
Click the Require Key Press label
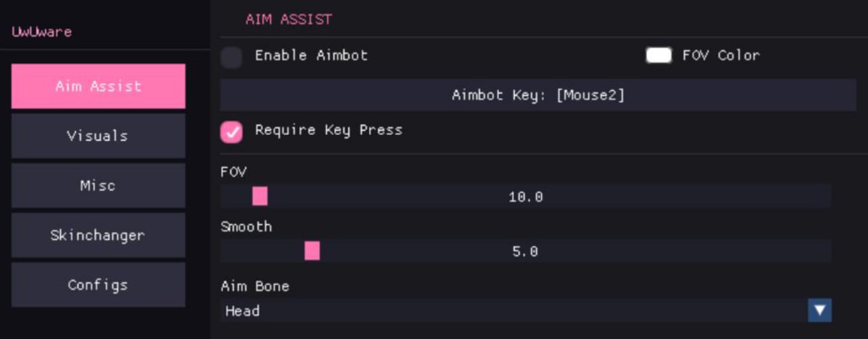(x=328, y=129)
